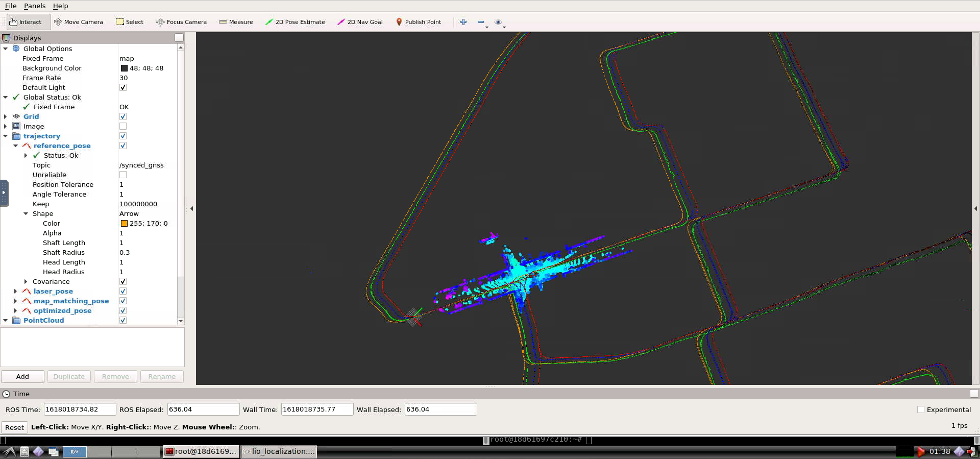
Task: Click the eye tool-visibility icon
Action: [499, 22]
